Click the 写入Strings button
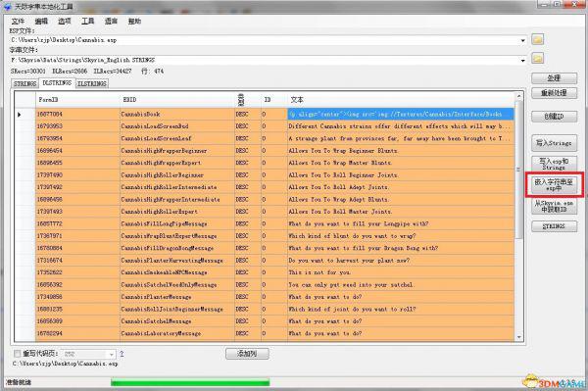Image resolution: width=588 pixels, height=391 pixels. pyautogui.click(x=554, y=143)
